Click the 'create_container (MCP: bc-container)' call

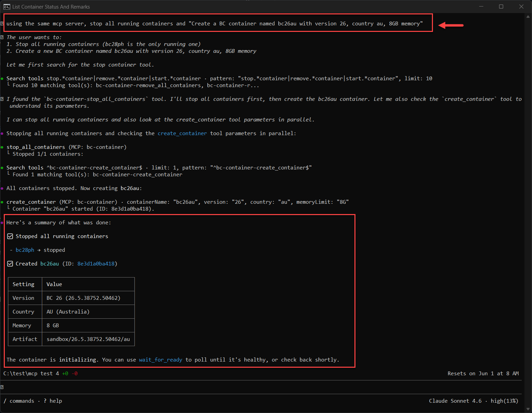coord(62,202)
